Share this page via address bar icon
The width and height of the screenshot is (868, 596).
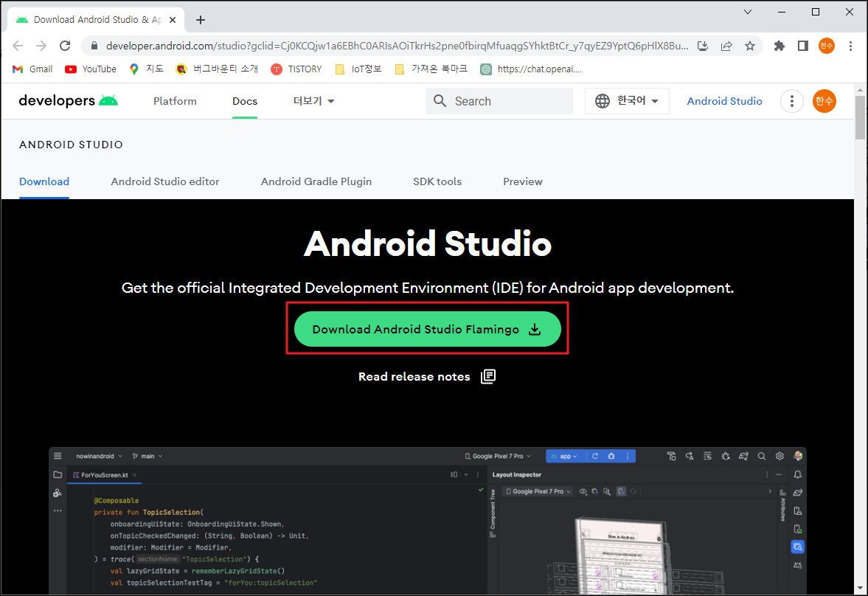point(726,46)
